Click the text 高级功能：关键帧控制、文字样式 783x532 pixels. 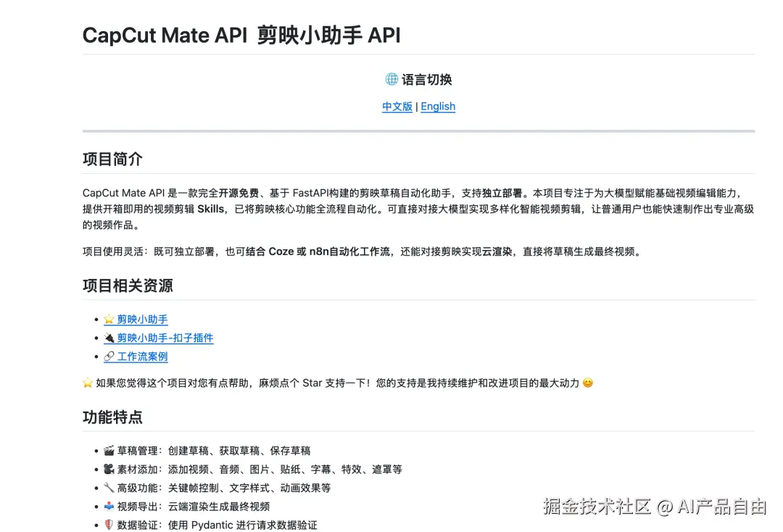(x=194, y=488)
